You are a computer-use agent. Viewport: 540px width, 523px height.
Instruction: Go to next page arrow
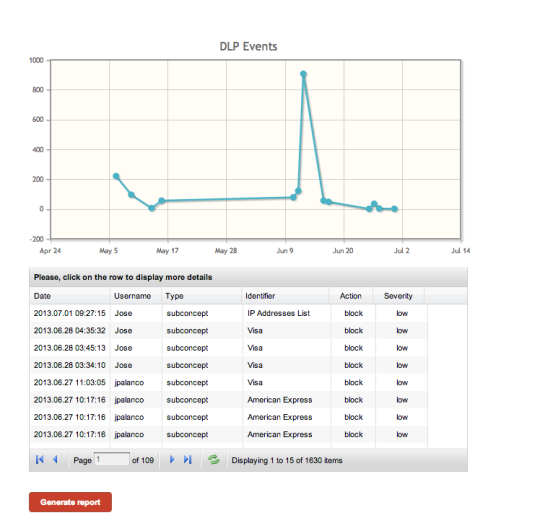point(172,459)
